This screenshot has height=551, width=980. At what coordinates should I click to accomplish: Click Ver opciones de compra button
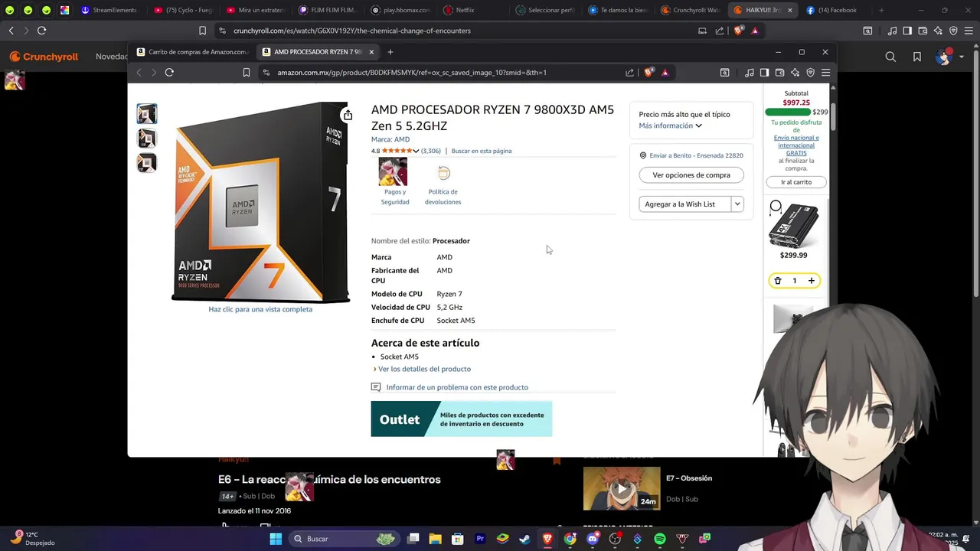[x=691, y=175]
